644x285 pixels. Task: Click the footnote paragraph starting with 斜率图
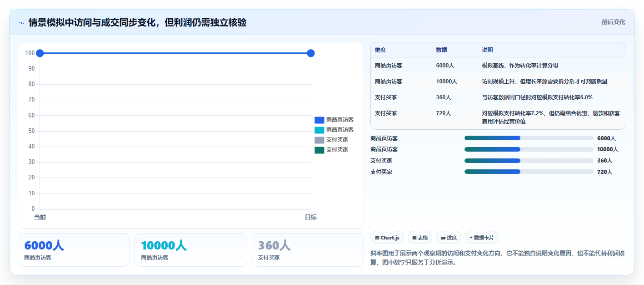pyautogui.click(x=498, y=258)
